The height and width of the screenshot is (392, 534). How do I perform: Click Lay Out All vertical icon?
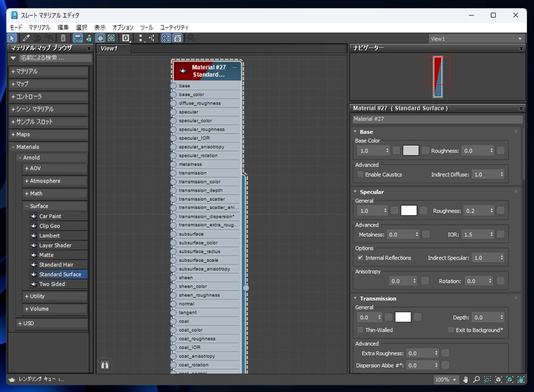pyautogui.click(x=141, y=38)
